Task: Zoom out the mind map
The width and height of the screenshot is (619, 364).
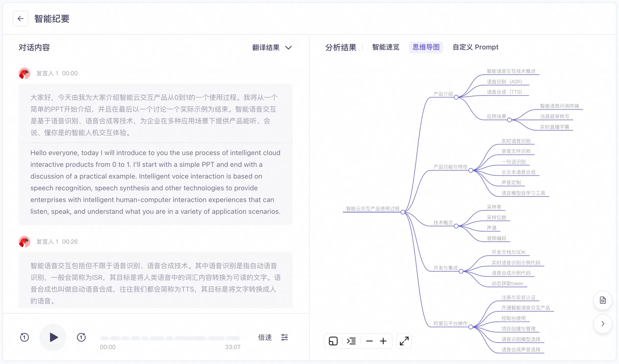Action: pyautogui.click(x=369, y=341)
